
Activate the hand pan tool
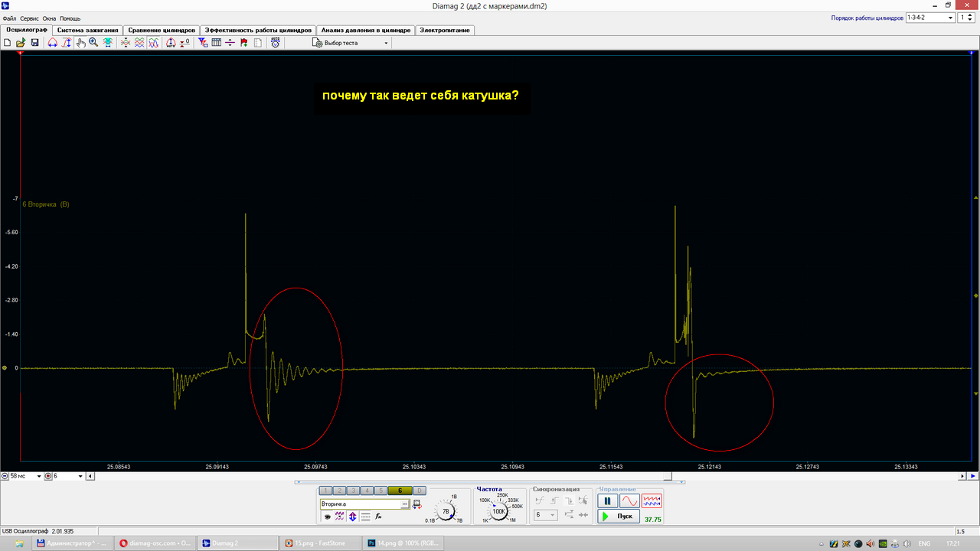coord(81,43)
